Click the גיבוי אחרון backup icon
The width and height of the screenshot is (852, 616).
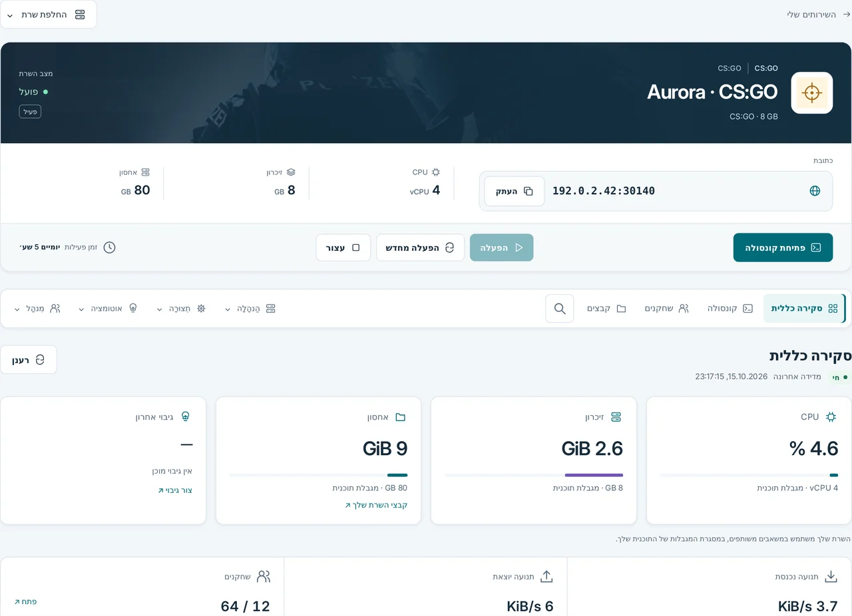(185, 417)
